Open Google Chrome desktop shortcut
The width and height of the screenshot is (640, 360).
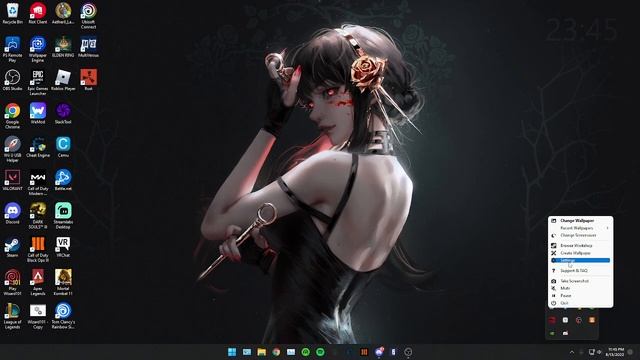(13, 116)
